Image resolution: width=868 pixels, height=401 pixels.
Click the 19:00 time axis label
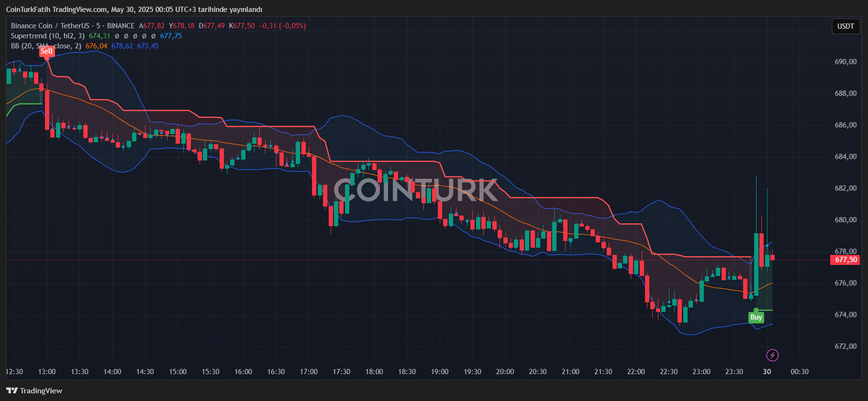coord(440,372)
